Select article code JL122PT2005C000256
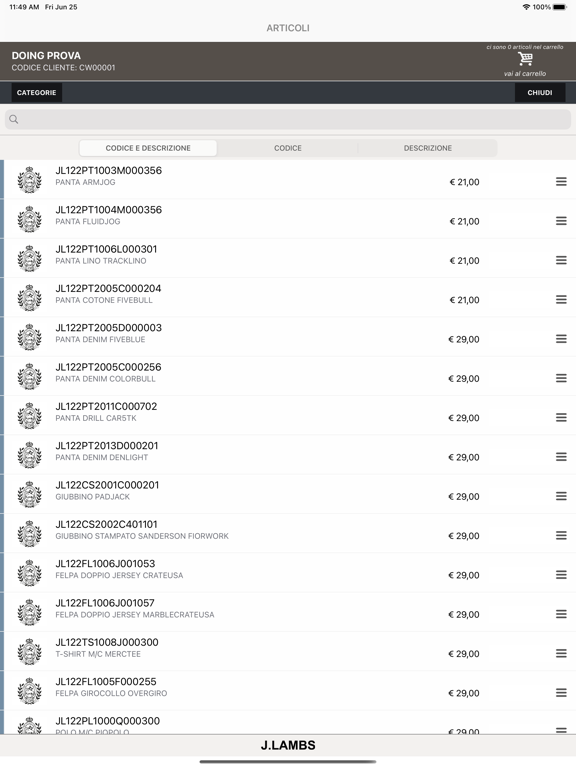 point(108,367)
